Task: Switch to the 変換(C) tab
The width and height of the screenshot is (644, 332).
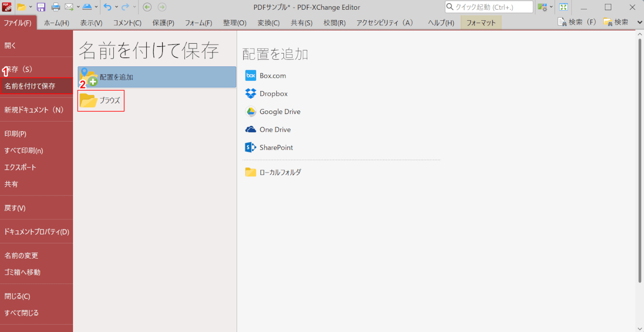Action: tap(268, 23)
